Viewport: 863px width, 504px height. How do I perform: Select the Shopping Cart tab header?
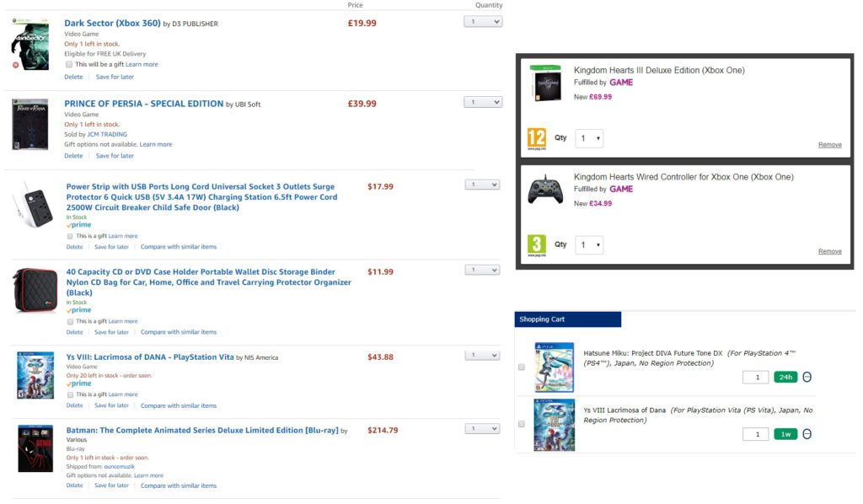[567, 319]
